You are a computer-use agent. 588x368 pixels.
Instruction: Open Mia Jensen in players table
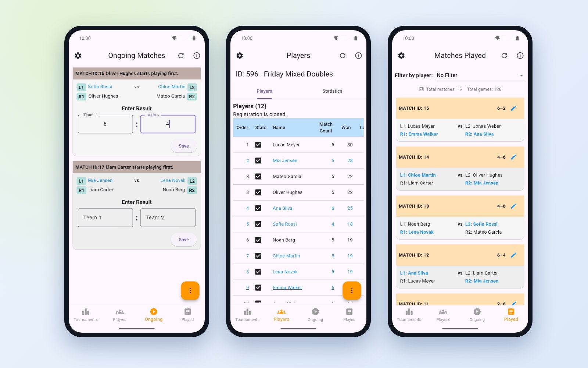(285, 160)
